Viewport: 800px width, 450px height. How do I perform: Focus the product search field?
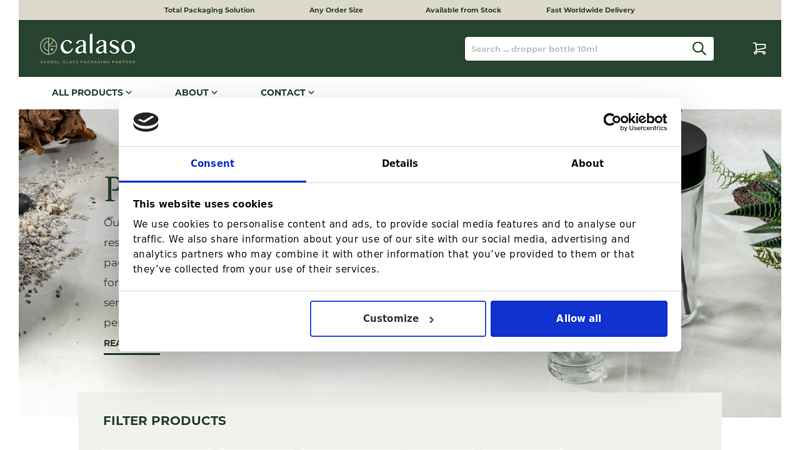[575, 48]
